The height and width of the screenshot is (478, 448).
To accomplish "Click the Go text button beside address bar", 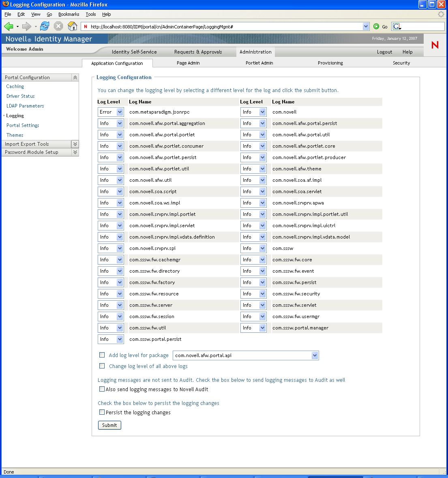I will click(385, 27).
